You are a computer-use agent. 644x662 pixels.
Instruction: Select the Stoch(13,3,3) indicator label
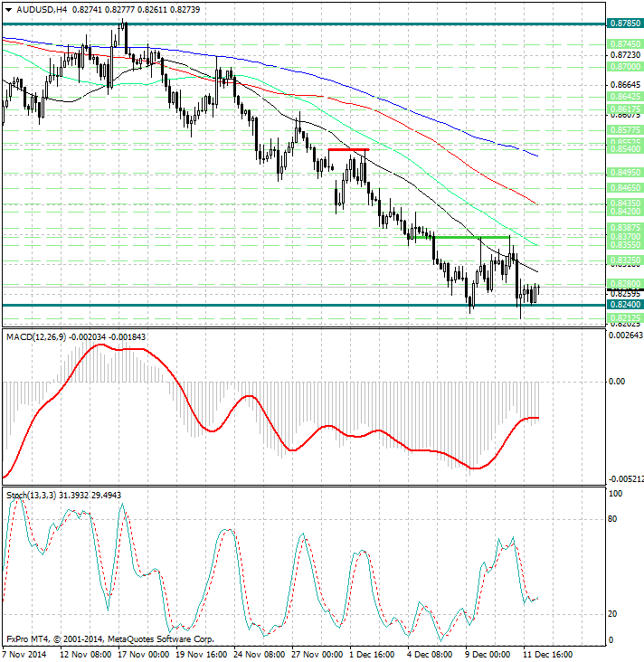tap(31, 495)
